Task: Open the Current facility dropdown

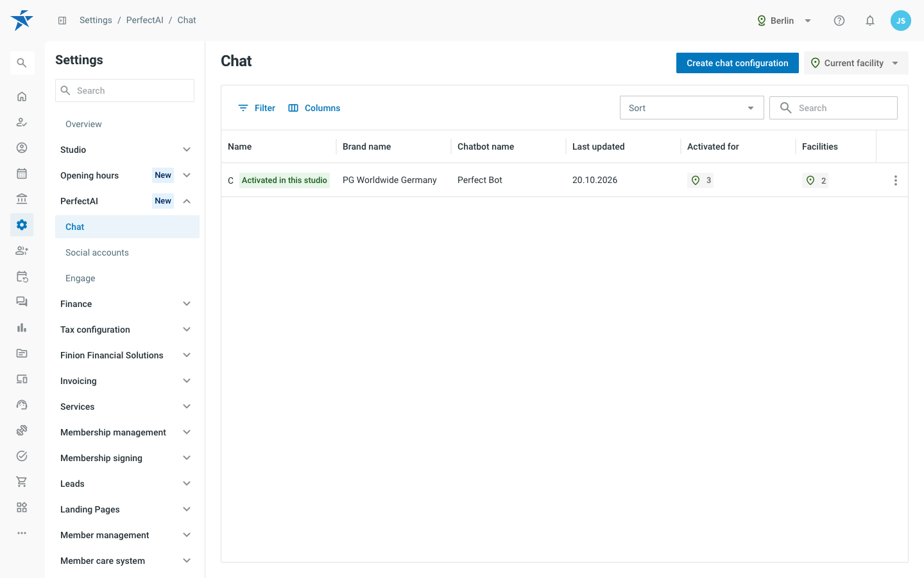Action: (x=856, y=63)
